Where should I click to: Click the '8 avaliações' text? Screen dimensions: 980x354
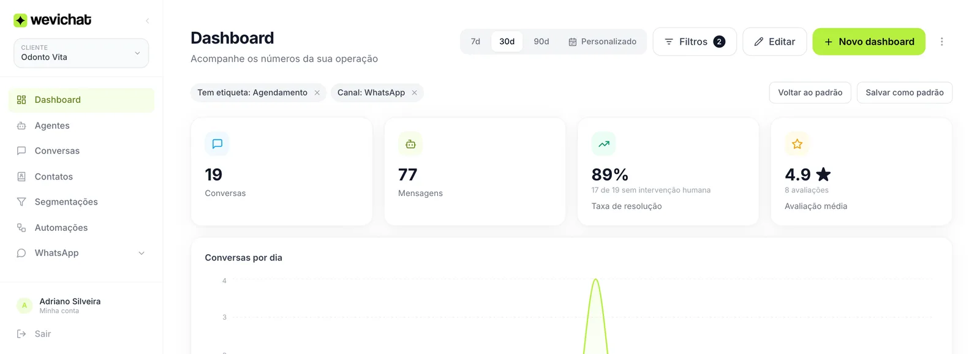(x=807, y=190)
